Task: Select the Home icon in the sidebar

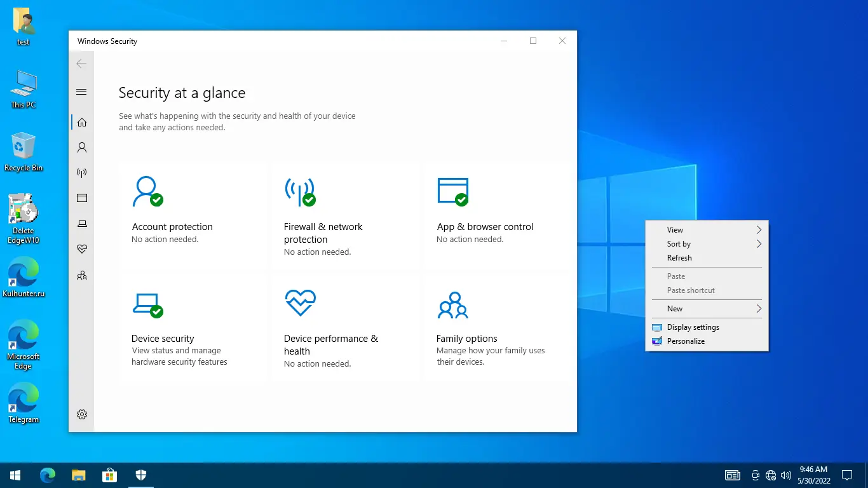Action: pyautogui.click(x=82, y=122)
